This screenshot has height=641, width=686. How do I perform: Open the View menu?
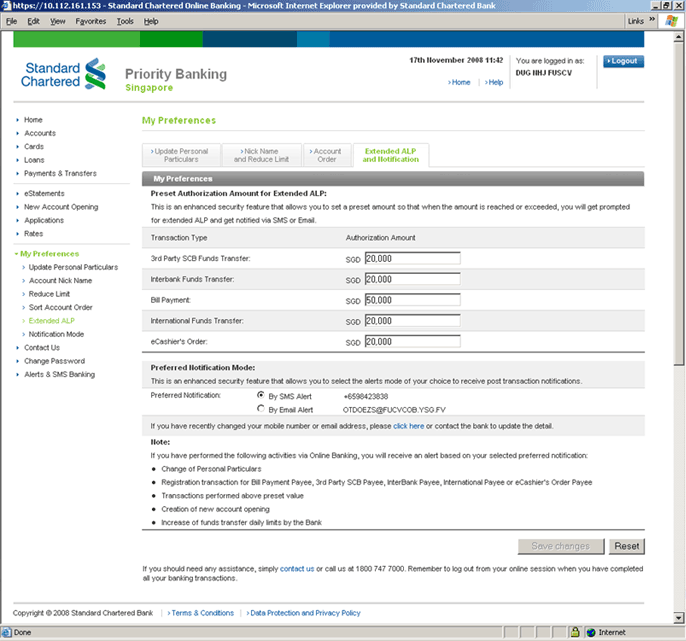[57, 21]
